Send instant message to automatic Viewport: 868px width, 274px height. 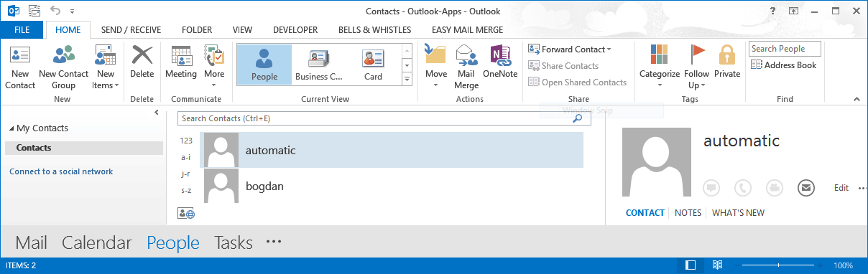[x=711, y=188]
